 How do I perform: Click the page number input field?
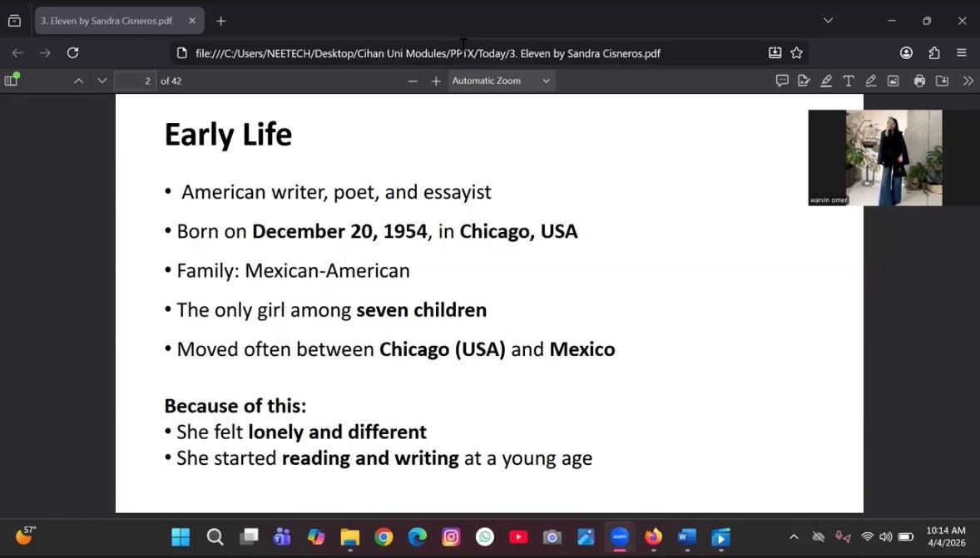click(135, 81)
